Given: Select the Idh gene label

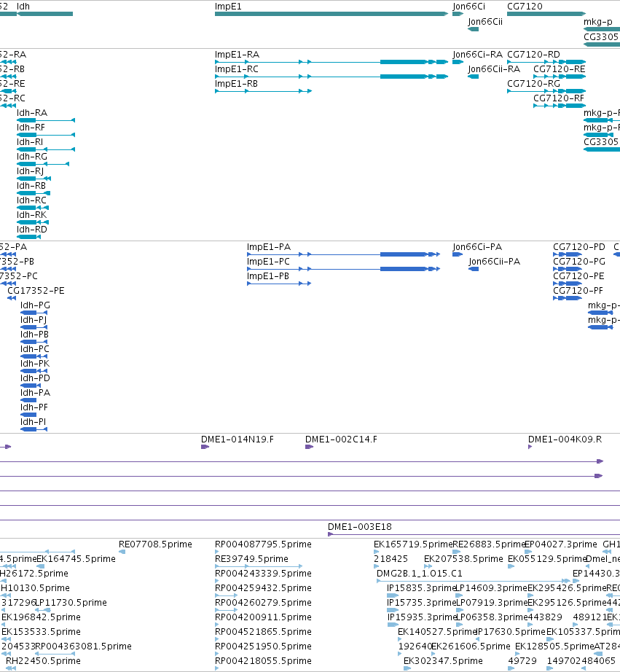Looking at the screenshot, I should click(x=23, y=7).
